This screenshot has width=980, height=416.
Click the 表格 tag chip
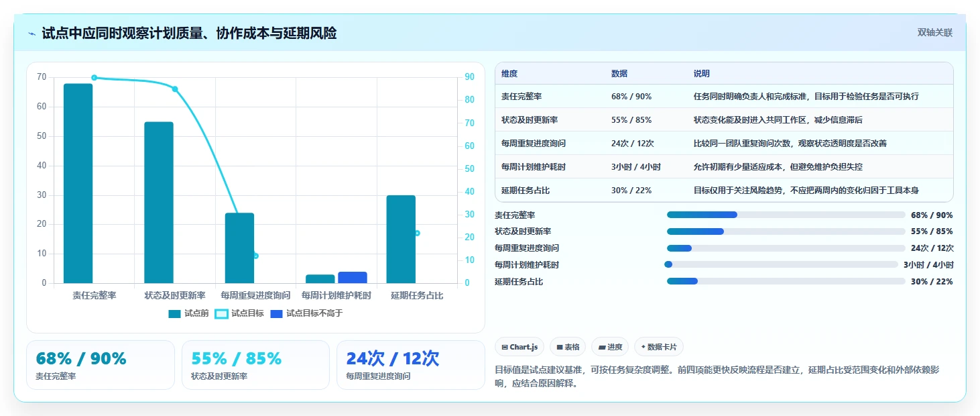click(x=567, y=347)
